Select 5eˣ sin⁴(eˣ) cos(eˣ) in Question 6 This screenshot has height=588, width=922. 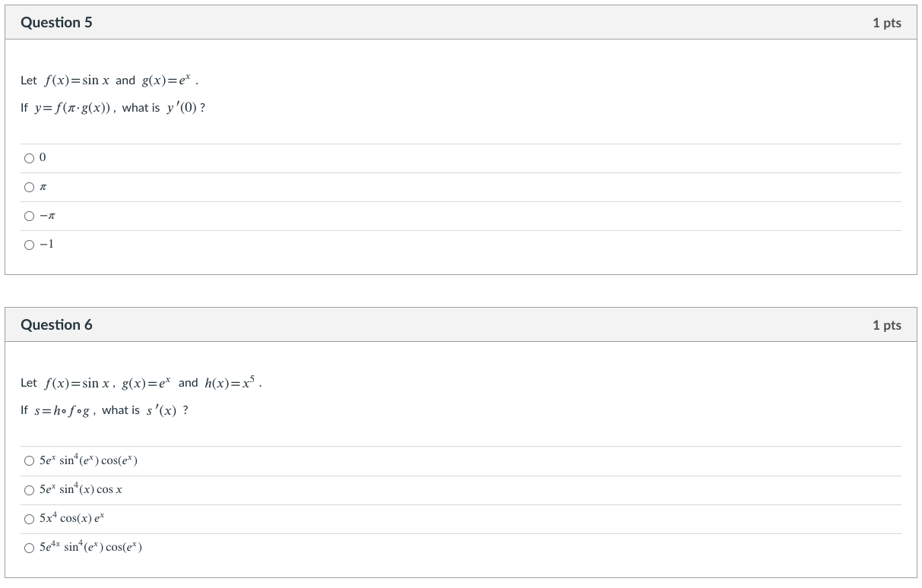(x=29, y=460)
